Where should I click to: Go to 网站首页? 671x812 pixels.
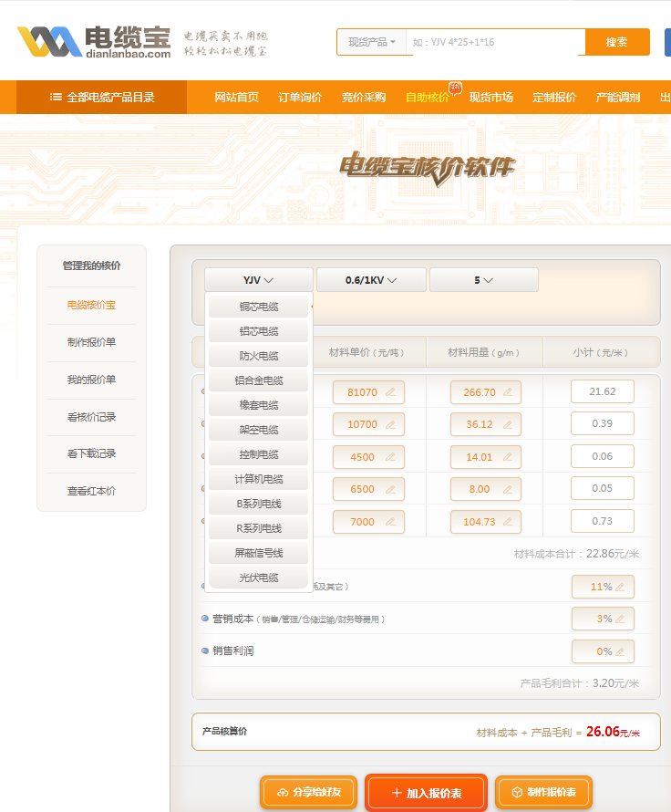(x=236, y=98)
